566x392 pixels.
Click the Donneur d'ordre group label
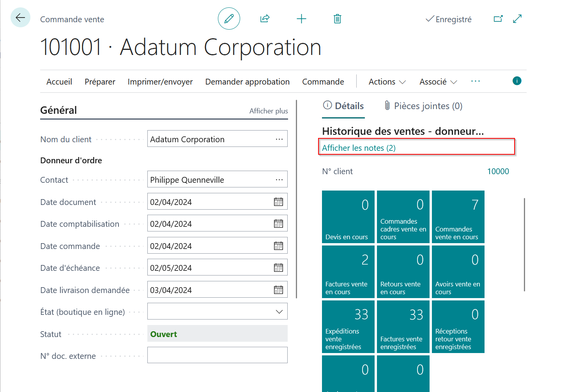click(71, 161)
